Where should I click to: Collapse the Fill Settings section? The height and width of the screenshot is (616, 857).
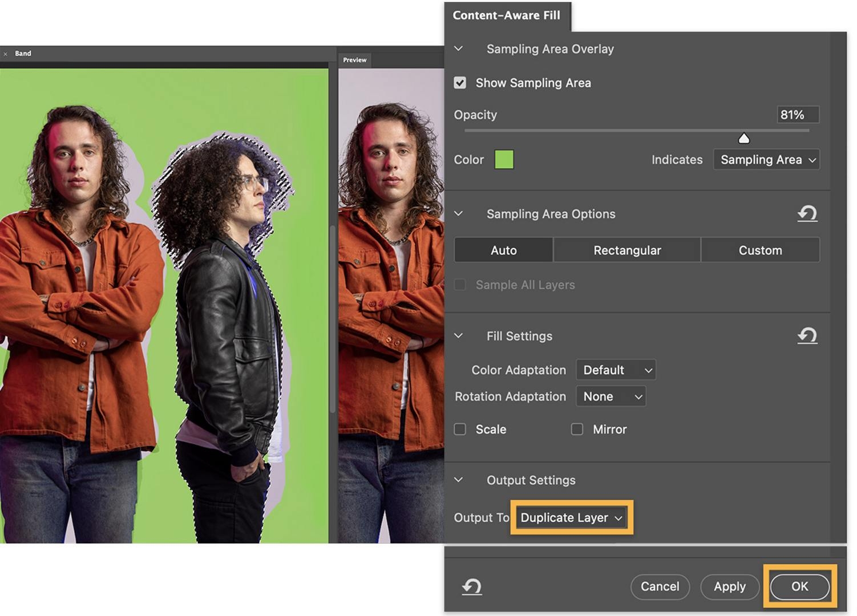(458, 336)
